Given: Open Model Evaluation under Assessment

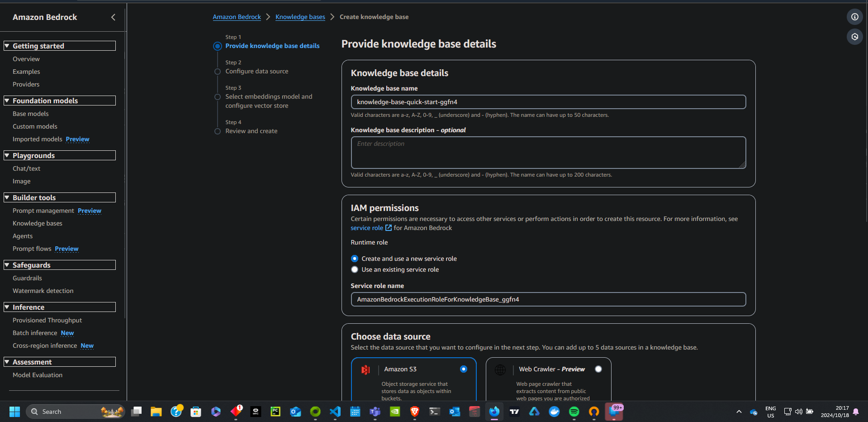Looking at the screenshot, I should [38, 375].
